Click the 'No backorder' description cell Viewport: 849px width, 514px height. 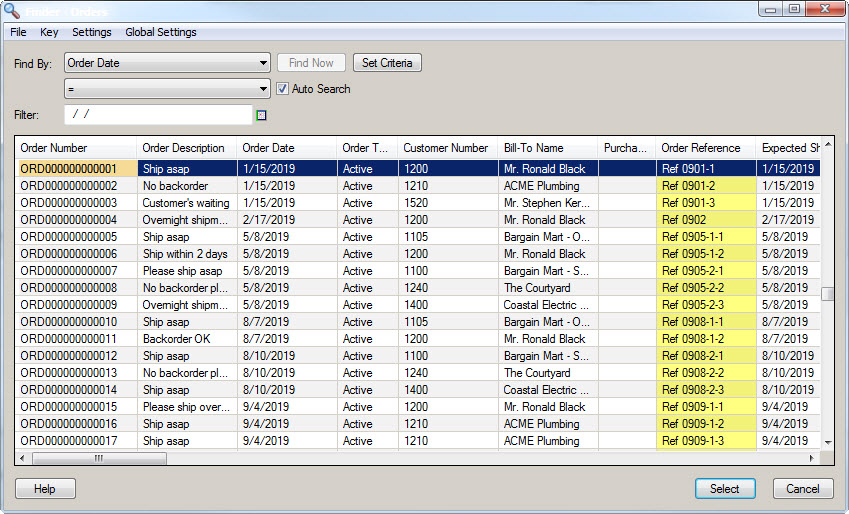187,186
